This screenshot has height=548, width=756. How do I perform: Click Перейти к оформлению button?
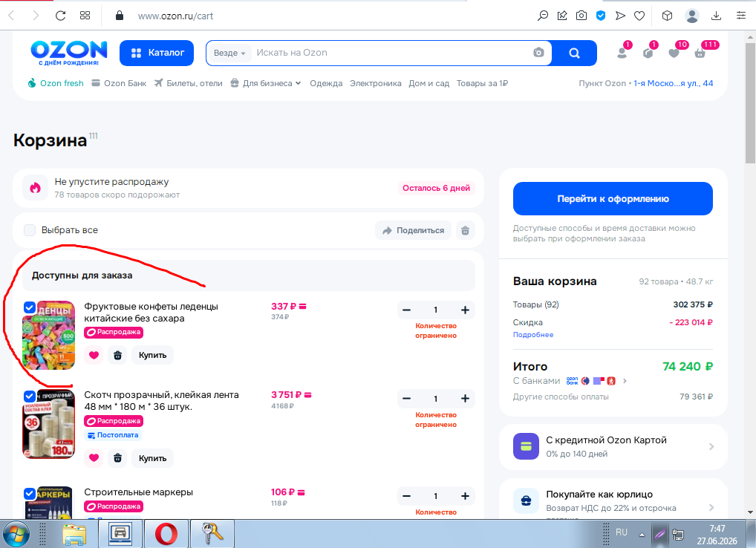tap(613, 198)
